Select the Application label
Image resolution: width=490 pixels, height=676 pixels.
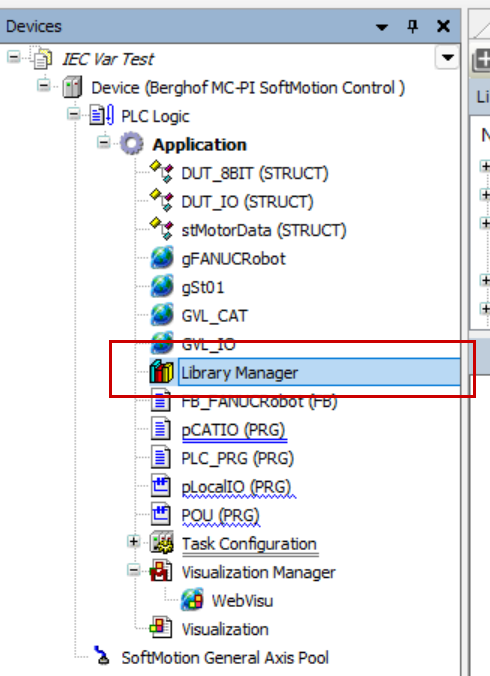200,144
